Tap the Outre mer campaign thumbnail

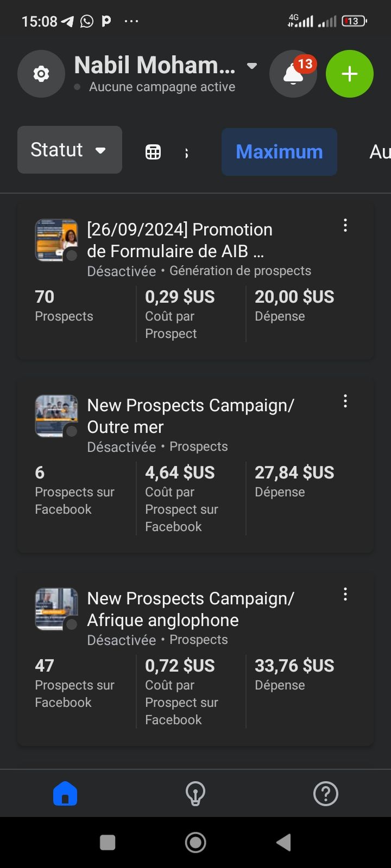coord(56,416)
